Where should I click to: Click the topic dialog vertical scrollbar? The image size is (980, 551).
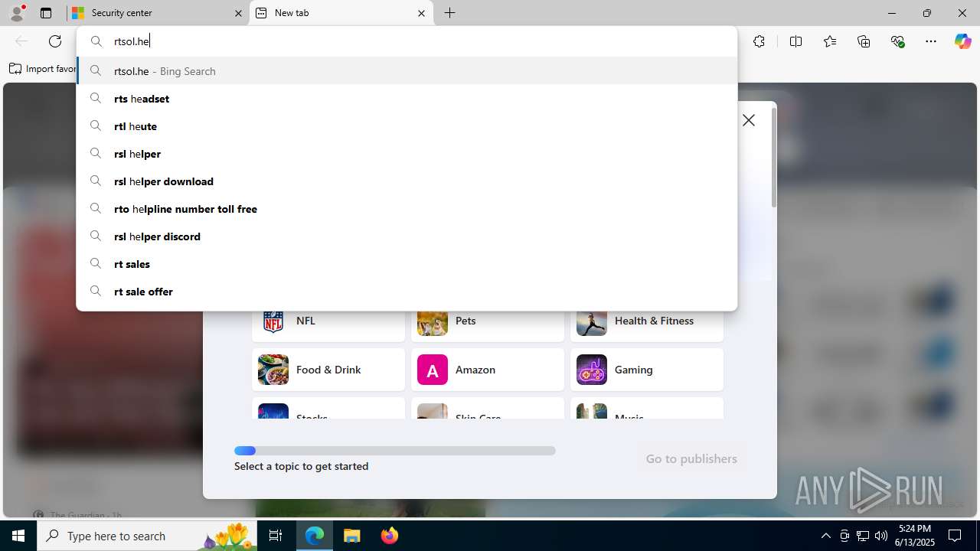tap(774, 157)
